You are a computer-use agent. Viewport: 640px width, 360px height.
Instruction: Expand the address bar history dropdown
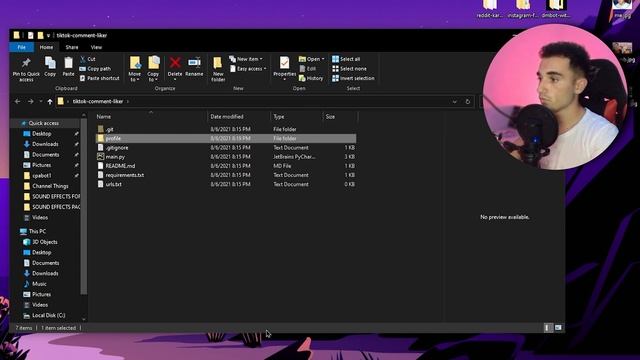pyautogui.click(x=454, y=102)
